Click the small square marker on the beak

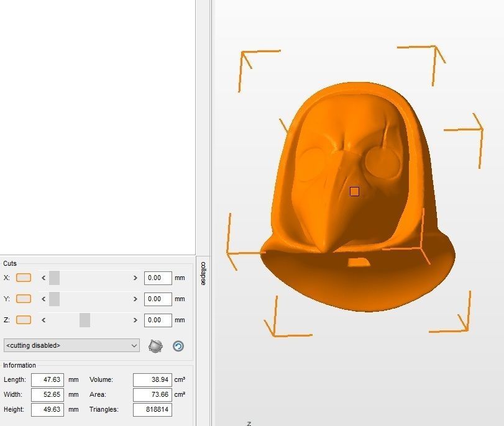pyautogui.click(x=354, y=192)
